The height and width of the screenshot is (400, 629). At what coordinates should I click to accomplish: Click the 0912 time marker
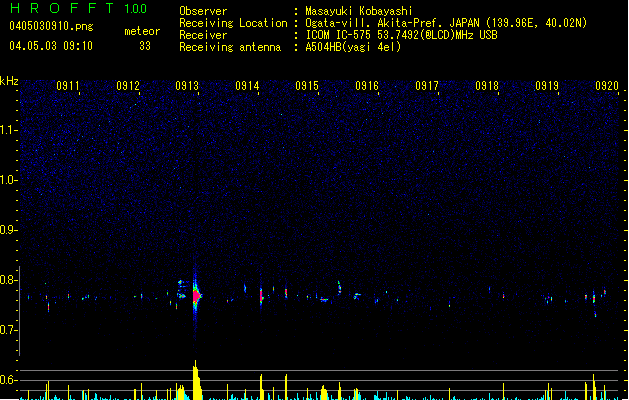click(x=128, y=86)
